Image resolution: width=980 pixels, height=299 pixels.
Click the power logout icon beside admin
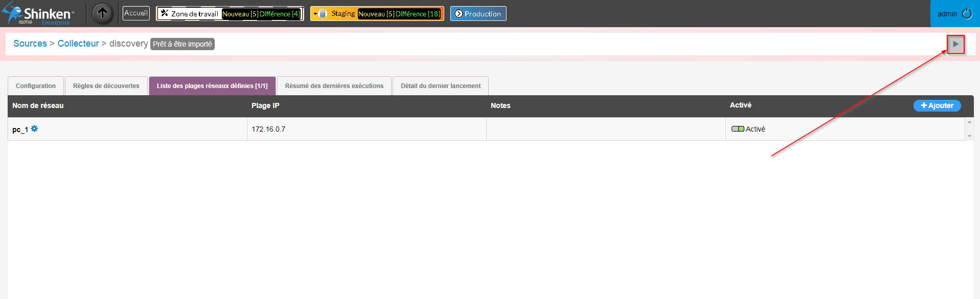(967, 14)
